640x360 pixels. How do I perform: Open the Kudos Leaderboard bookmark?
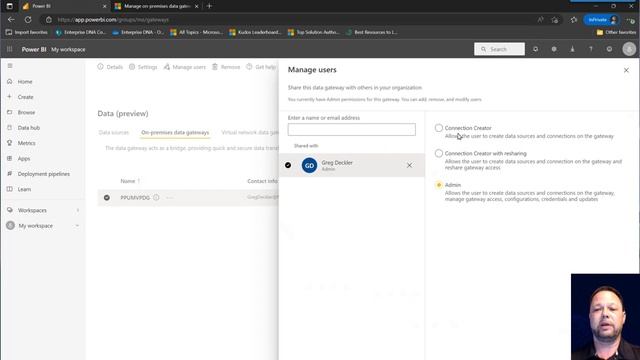pos(256,32)
